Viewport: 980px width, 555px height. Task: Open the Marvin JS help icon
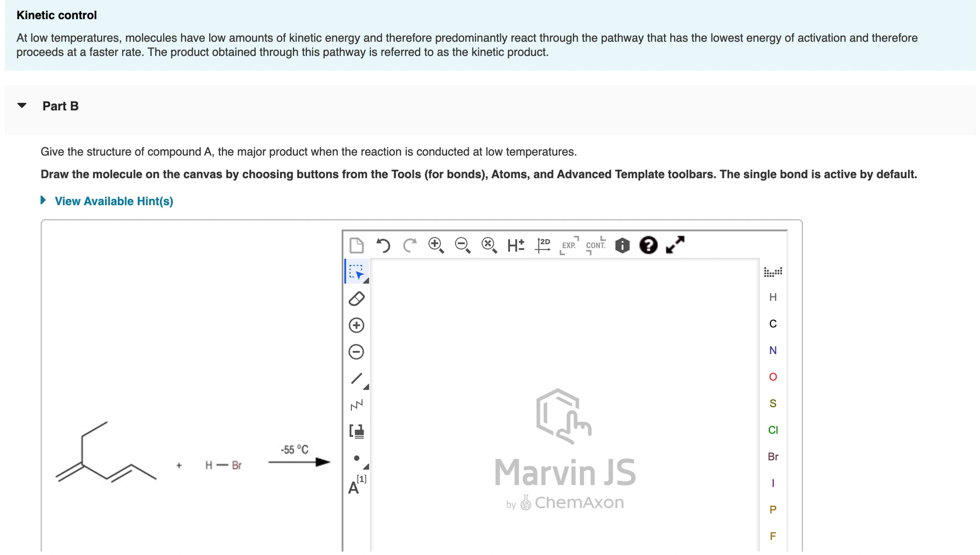coord(648,245)
